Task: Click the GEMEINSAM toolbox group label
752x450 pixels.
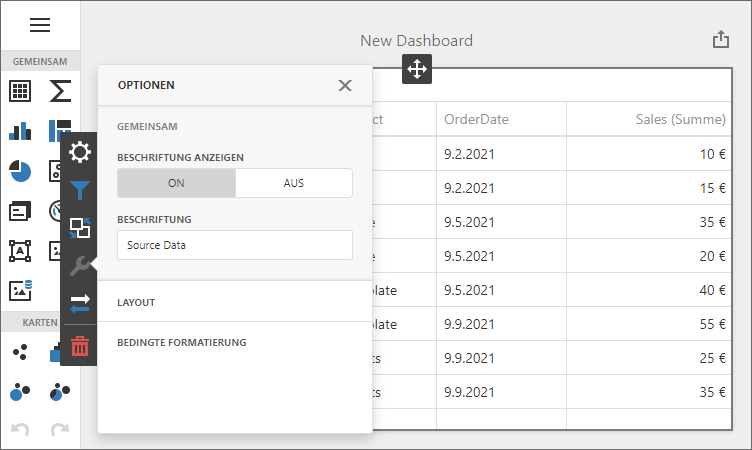Action: [40, 61]
